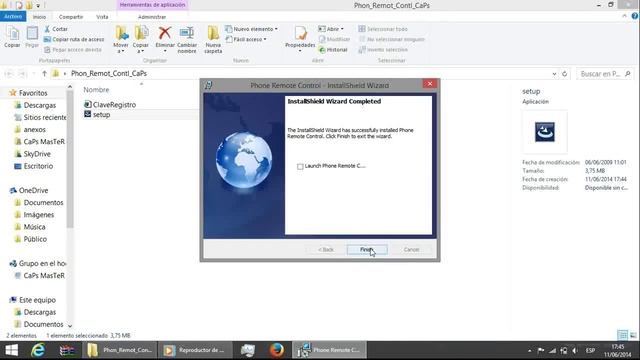Click No seleccionar ninguno
The image size is (640, 360).
[391, 39]
